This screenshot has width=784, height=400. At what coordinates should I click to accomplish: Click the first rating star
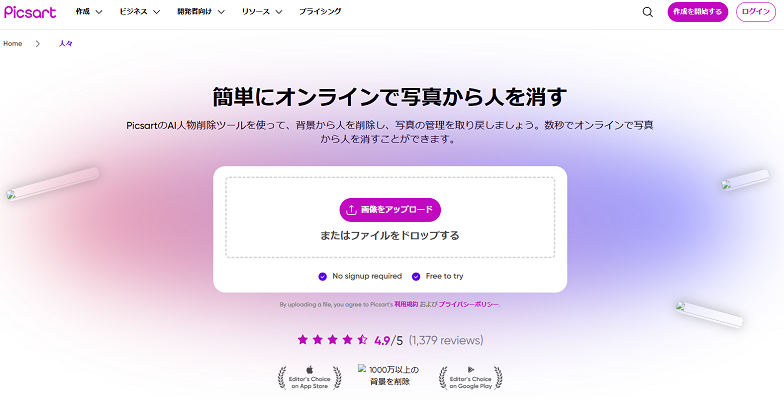tap(302, 340)
